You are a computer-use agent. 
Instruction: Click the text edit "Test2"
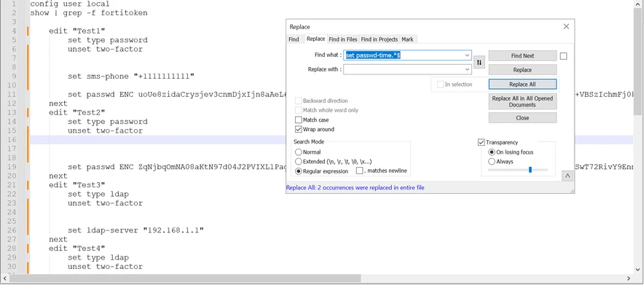(77, 112)
